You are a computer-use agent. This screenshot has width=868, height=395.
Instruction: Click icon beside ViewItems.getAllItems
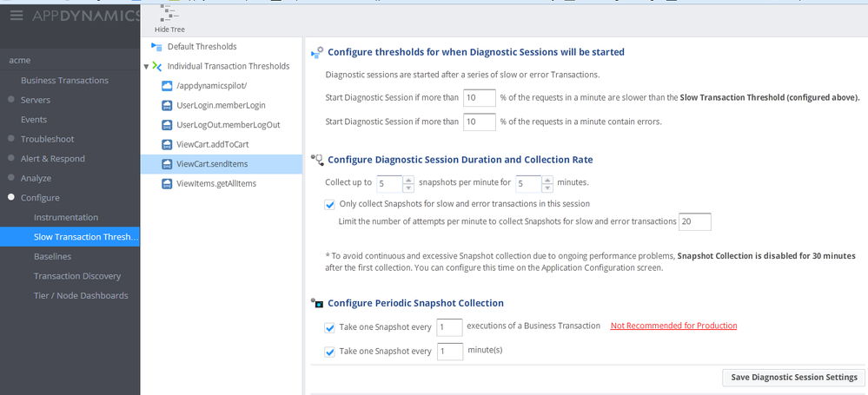coord(167,184)
